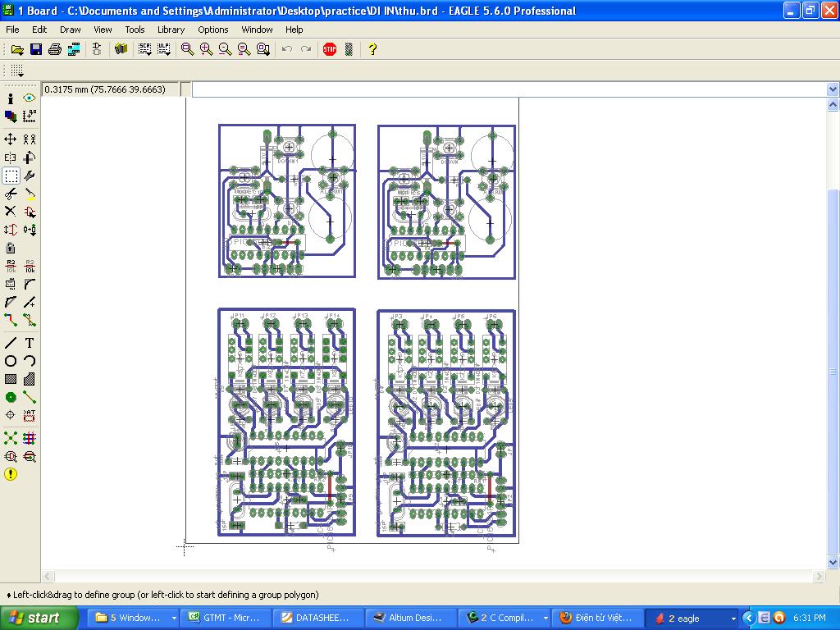
Task: Select the Cut scissors tool
Action: click(10, 194)
